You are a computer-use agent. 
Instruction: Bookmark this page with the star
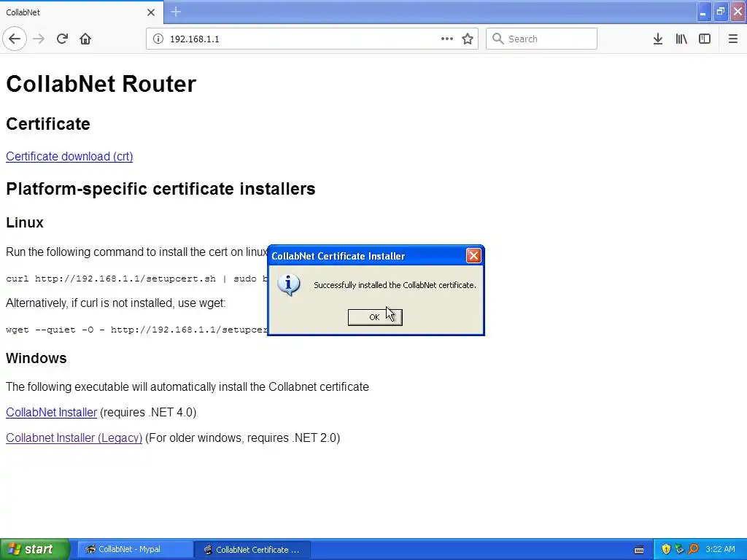point(468,39)
